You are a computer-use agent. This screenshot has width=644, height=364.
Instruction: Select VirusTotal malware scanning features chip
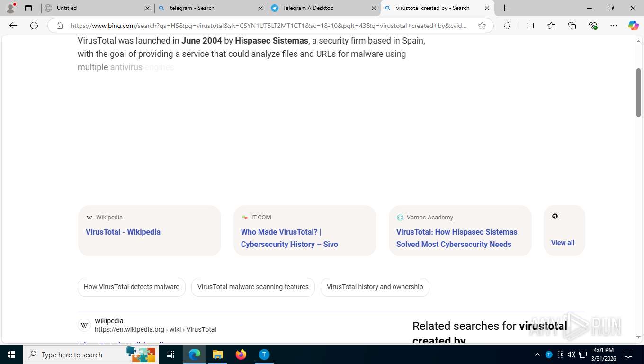coord(253,287)
